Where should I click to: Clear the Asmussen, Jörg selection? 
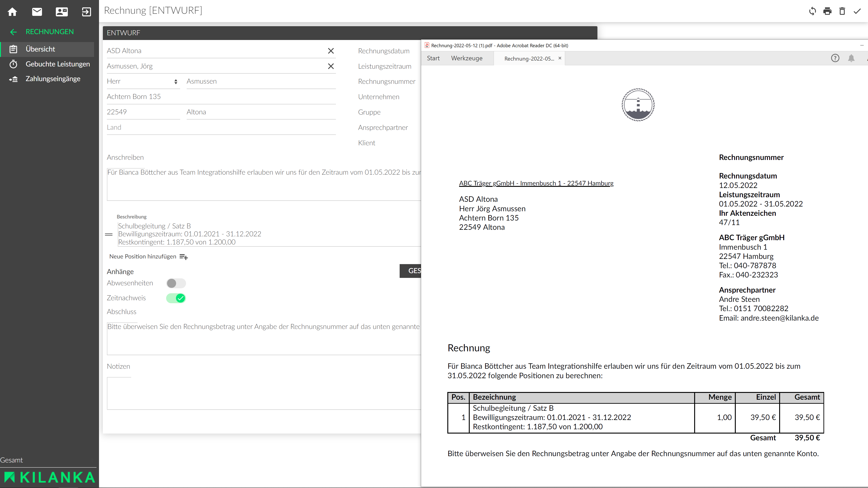(x=331, y=66)
